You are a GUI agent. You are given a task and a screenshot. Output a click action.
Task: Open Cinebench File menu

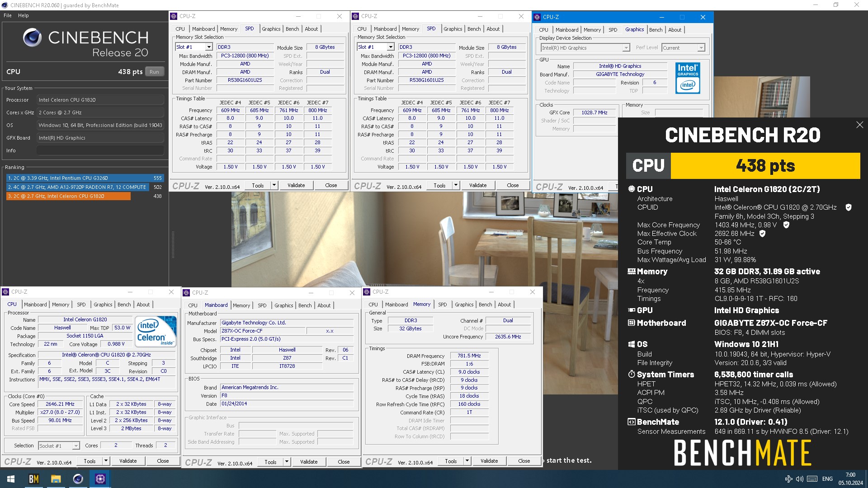pyautogui.click(x=8, y=15)
